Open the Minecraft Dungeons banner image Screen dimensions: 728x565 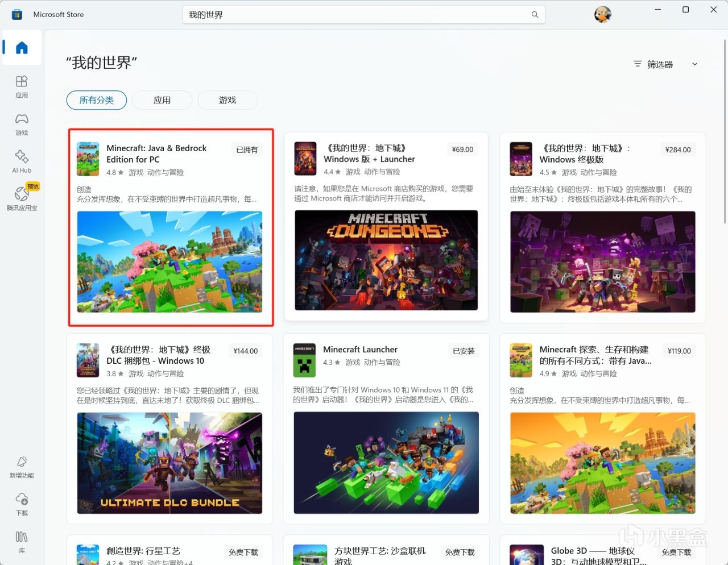point(386,260)
